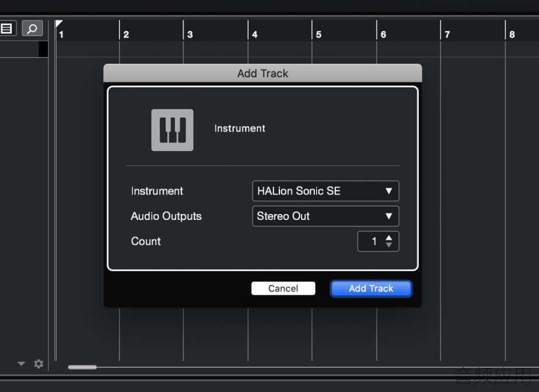Cancel the Add Track dialog

(x=283, y=288)
